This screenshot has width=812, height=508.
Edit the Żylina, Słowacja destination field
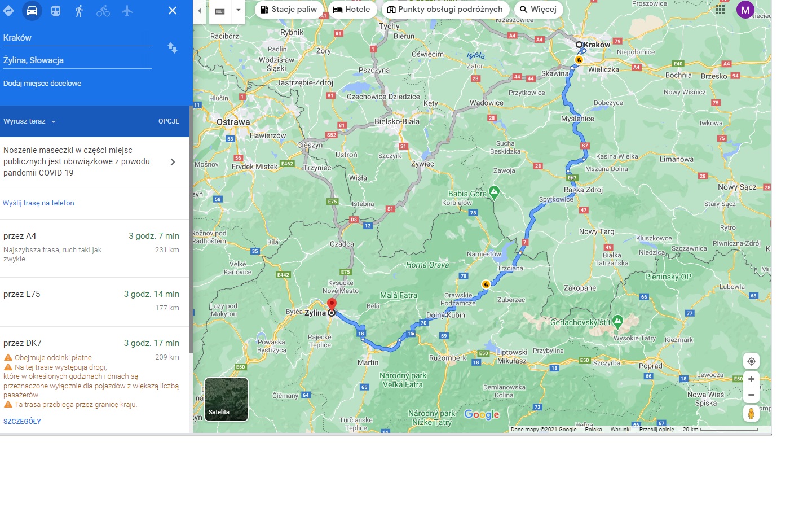(x=77, y=60)
